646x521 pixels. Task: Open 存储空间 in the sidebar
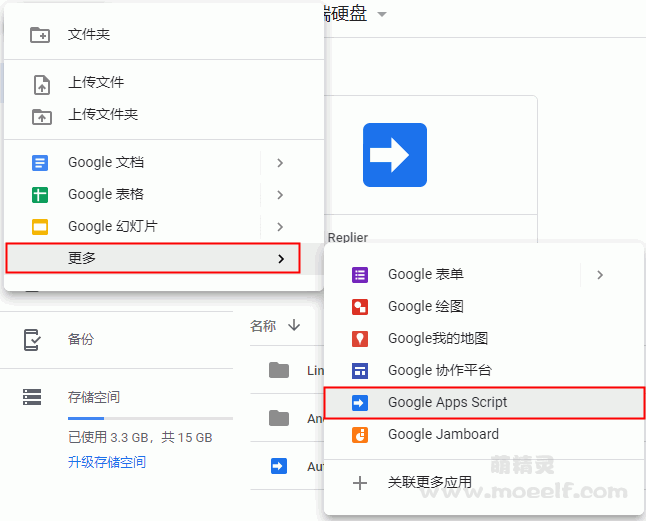click(94, 397)
